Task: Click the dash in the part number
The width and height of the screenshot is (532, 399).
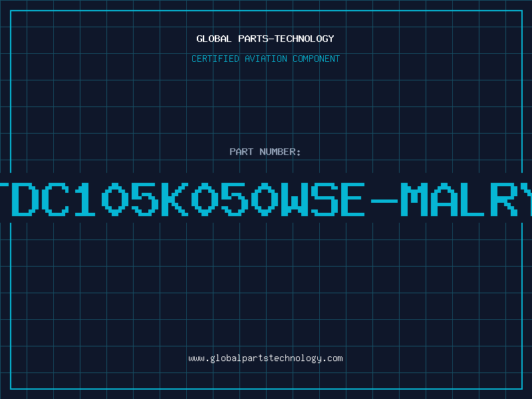Action: click(384, 201)
